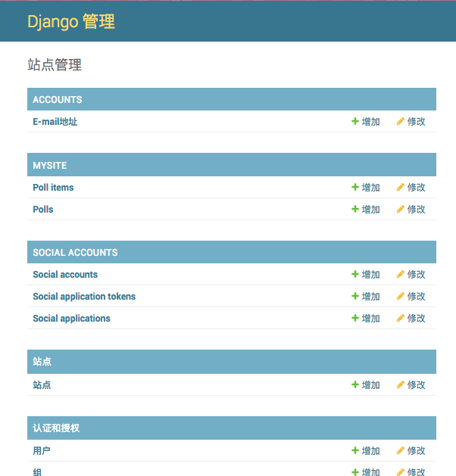Click plus icon for Social applications row

pos(354,318)
